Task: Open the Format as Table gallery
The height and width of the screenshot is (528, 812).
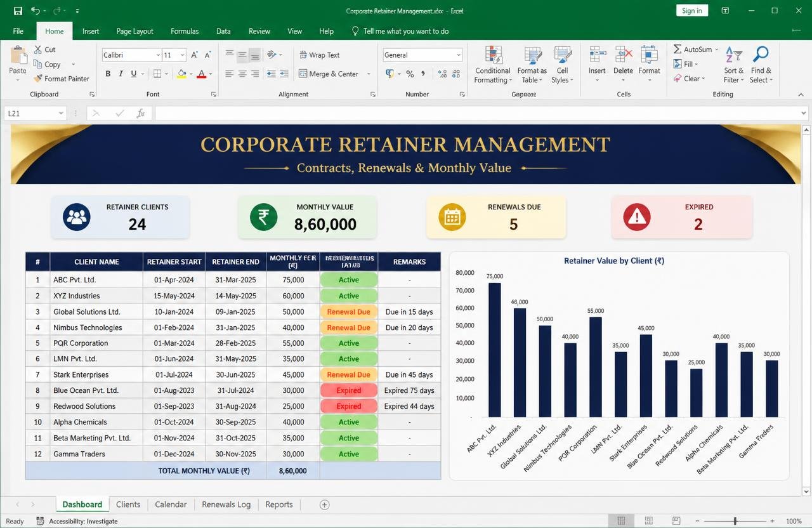Action: 532,64
